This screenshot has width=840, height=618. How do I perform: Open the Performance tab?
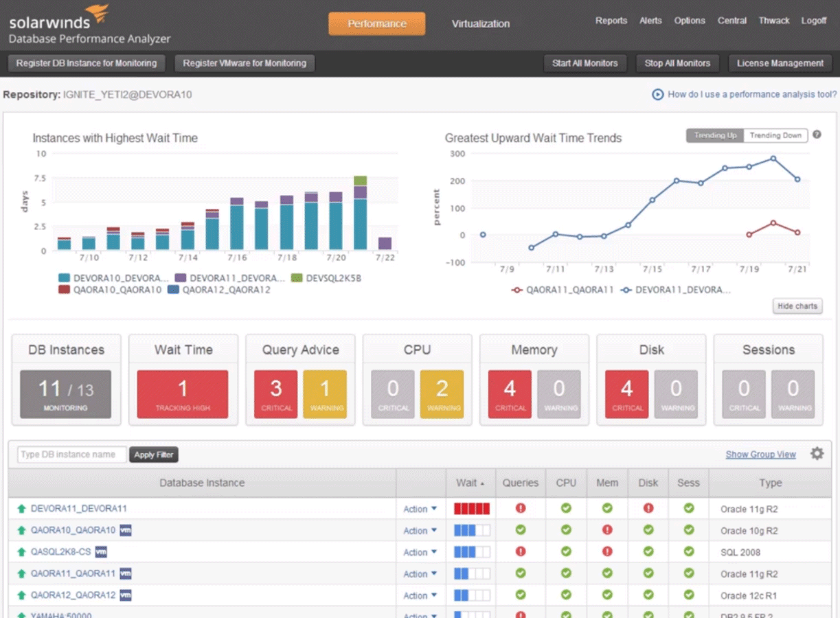(x=377, y=23)
